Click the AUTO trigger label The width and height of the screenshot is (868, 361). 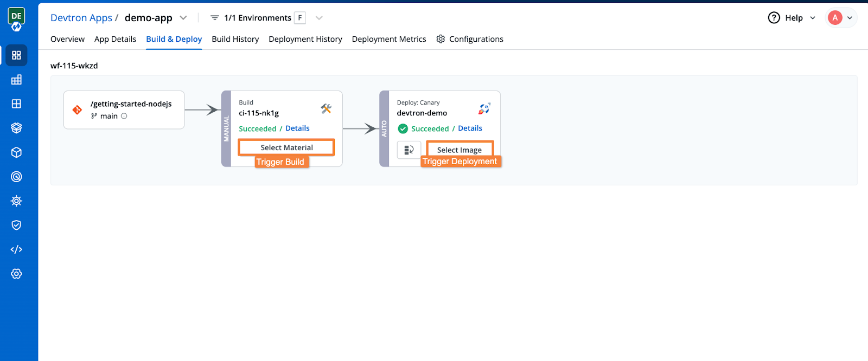pos(385,129)
